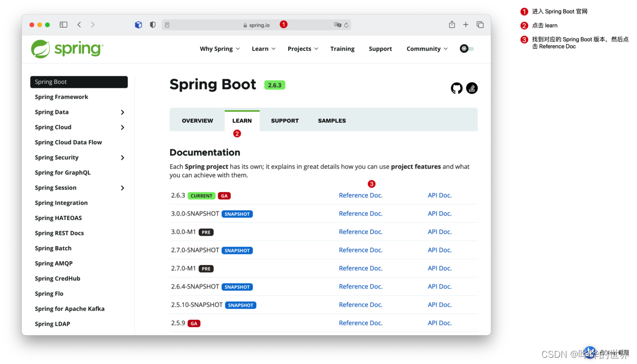Click the translate icon in address bar
The image size is (637, 364).
tap(338, 25)
